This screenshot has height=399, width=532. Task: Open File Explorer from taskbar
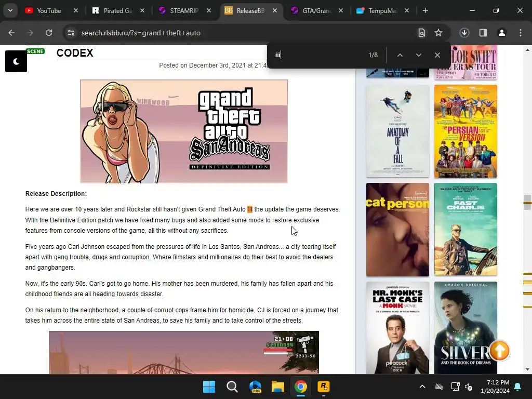point(278,387)
